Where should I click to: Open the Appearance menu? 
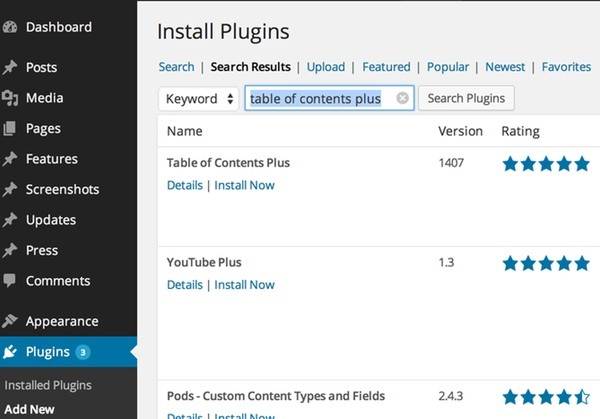click(62, 321)
